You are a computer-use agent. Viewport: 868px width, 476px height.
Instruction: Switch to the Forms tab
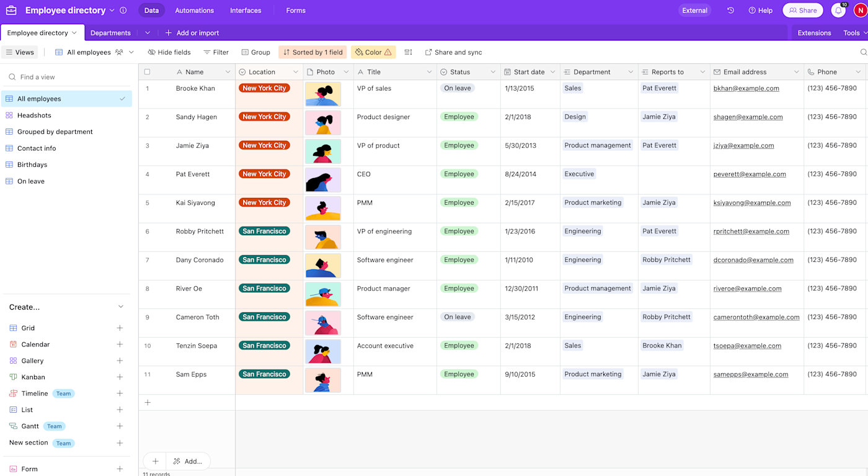(296, 11)
